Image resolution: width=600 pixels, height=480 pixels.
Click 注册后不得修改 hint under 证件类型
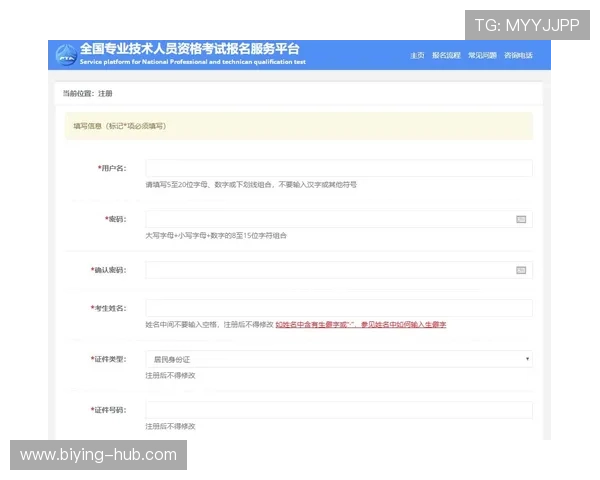(x=170, y=376)
